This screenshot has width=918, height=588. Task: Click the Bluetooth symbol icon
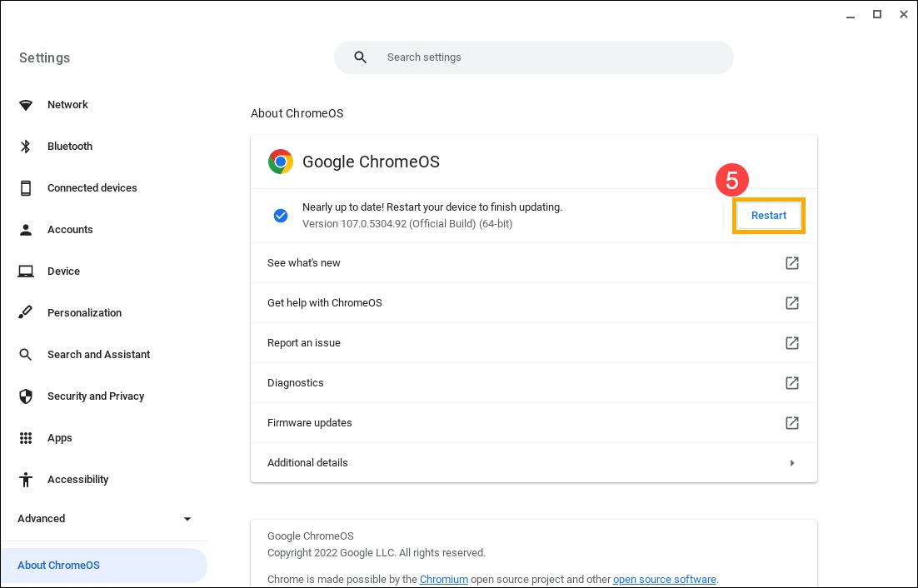point(26,147)
